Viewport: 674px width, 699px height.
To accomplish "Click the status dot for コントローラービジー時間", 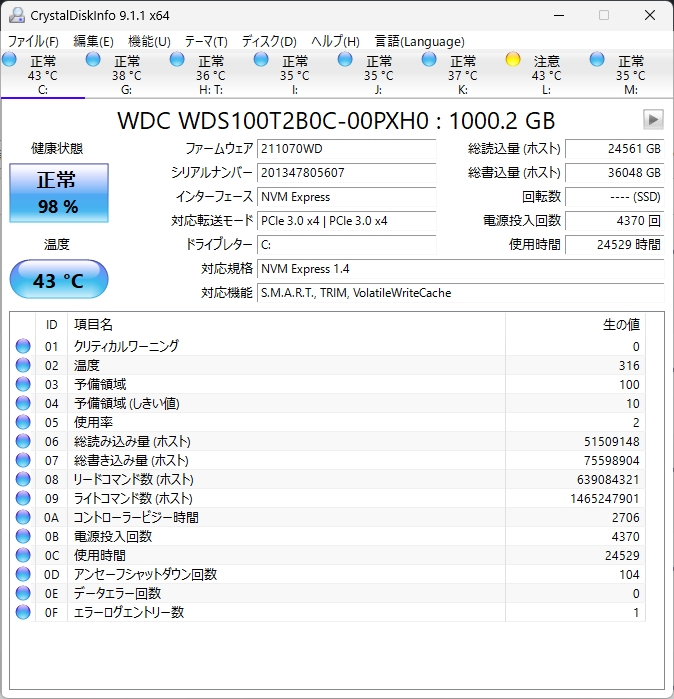I will [x=23, y=517].
